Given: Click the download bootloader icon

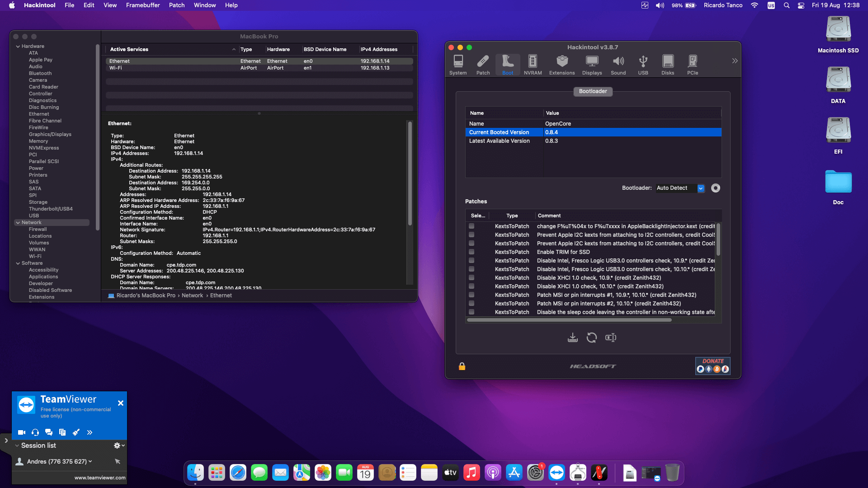Looking at the screenshot, I should click(572, 338).
